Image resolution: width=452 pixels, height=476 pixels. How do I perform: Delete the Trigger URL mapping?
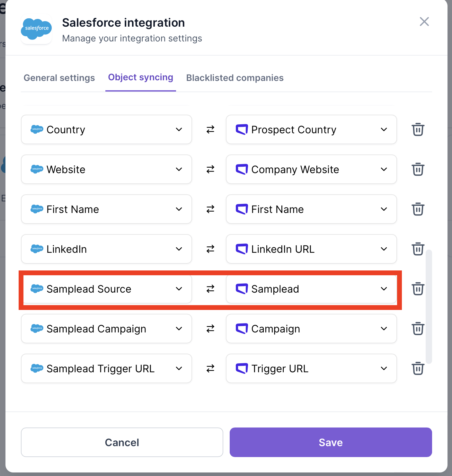pos(418,368)
